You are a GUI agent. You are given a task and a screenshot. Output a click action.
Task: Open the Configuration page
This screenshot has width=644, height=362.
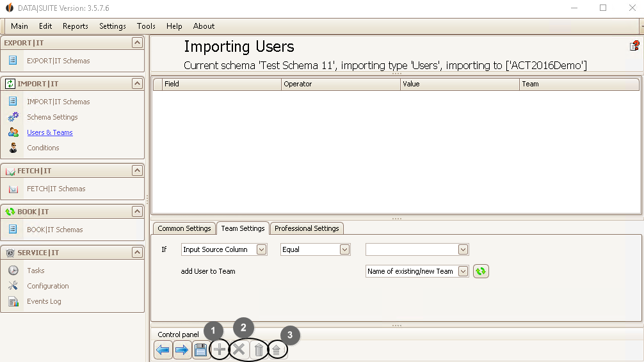[47, 286]
